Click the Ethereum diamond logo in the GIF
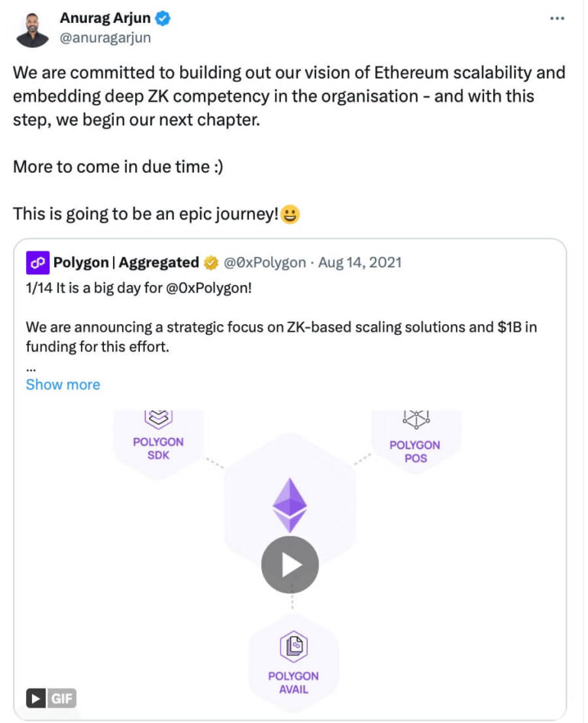588x723 pixels. (291, 505)
